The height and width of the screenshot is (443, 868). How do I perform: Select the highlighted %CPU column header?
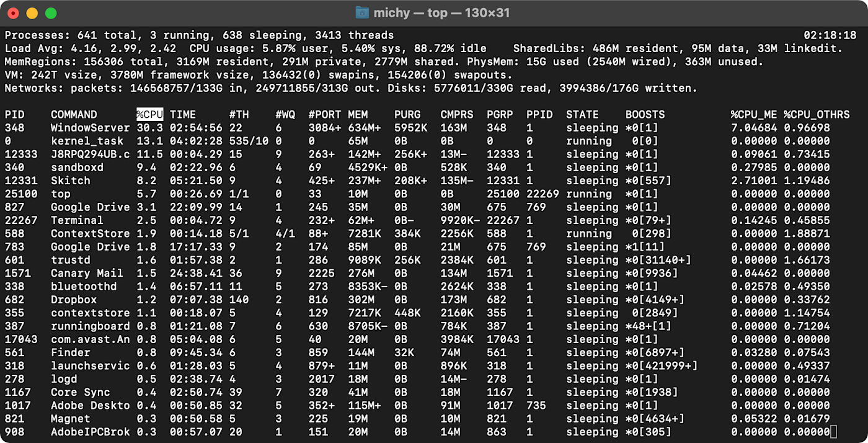pyautogui.click(x=150, y=114)
